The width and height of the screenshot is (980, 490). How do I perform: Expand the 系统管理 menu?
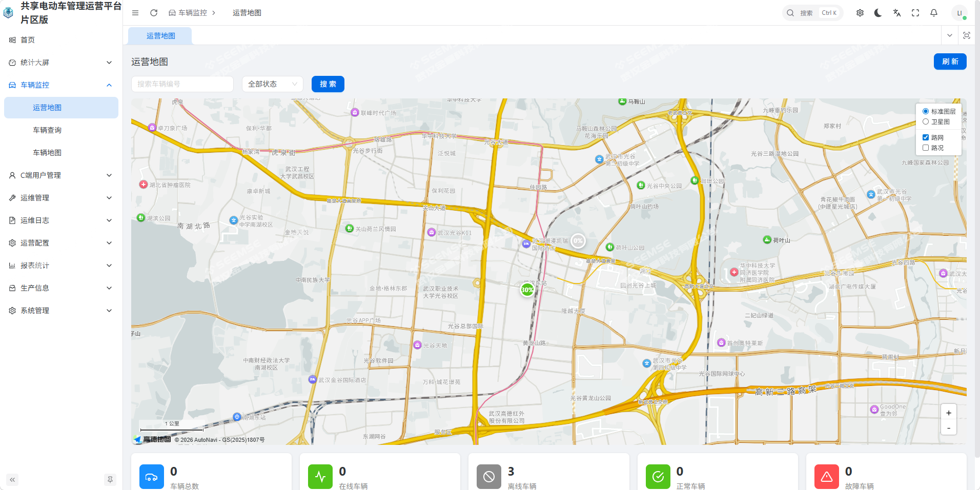click(62, 311)
